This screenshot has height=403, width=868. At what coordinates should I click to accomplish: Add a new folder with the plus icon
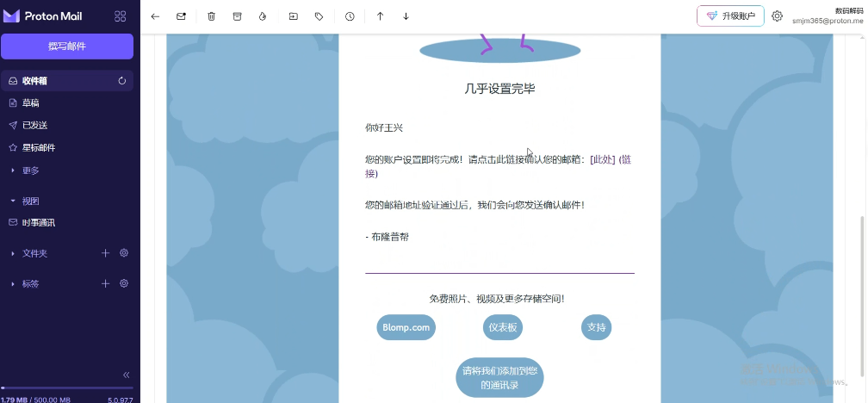click(106, 253)
